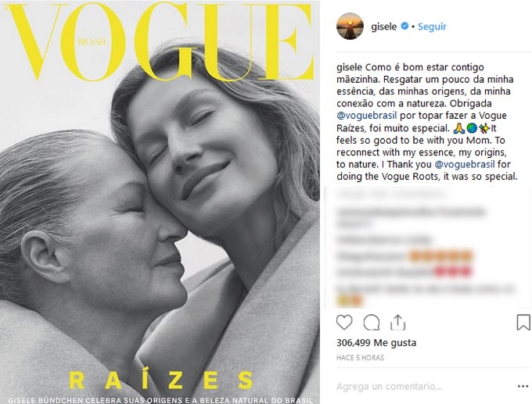
Task: Click the blurred comments area
Action: pyautogui.click(x=426, y=247)
